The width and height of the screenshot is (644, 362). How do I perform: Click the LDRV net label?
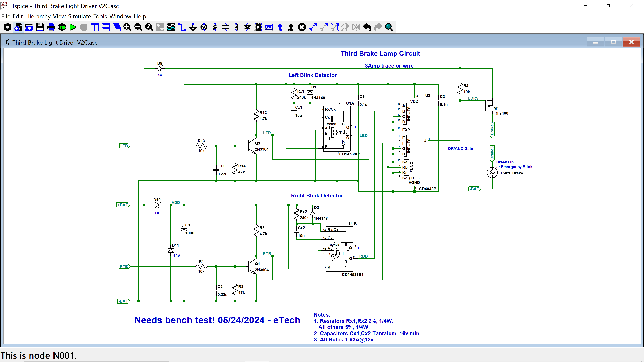[x=473, y=98]
